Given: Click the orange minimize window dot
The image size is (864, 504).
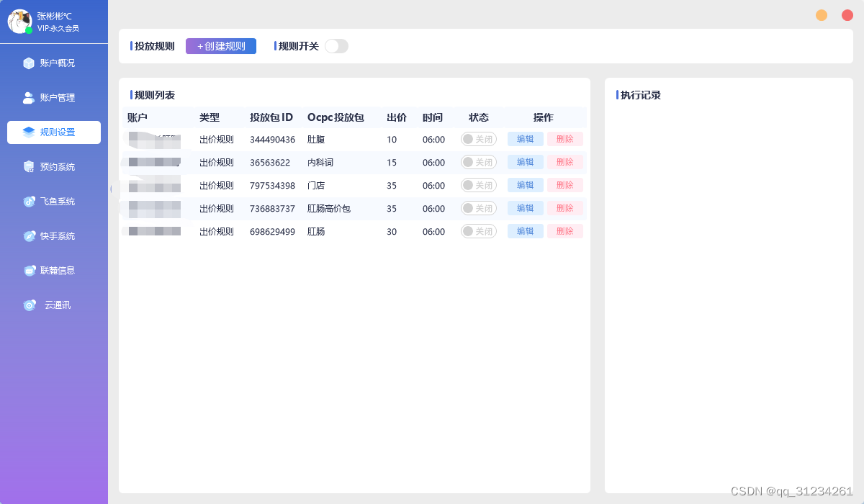Looking at the screenshot, I should click(822, 15).
